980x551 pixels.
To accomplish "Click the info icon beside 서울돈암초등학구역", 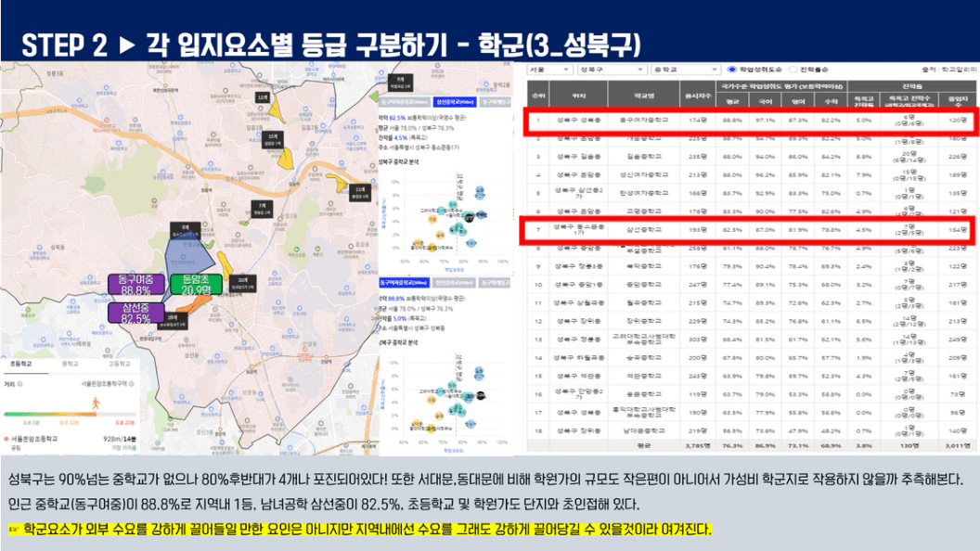I will point(132,384).
